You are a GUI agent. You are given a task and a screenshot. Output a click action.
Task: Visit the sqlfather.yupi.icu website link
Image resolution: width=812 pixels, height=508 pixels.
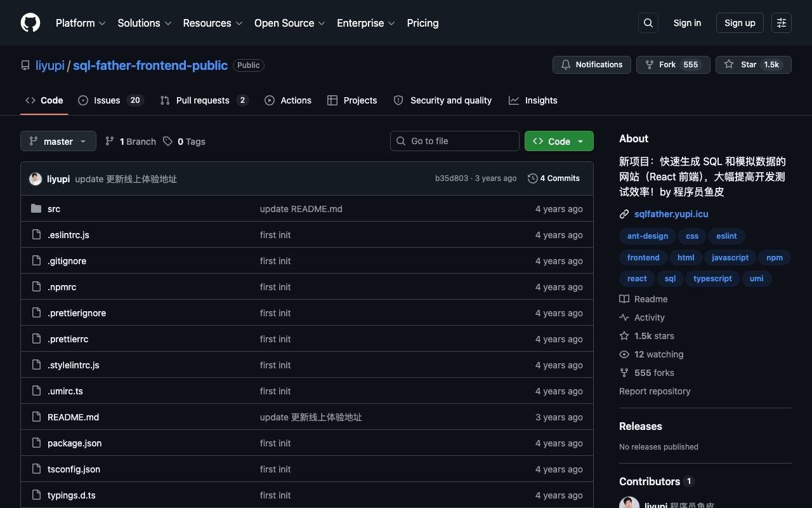pos(671,214)
